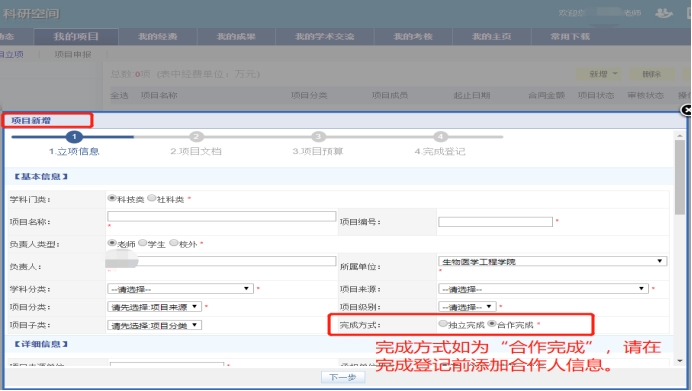Select the 社科类 radio button

(x=152, y=198)
